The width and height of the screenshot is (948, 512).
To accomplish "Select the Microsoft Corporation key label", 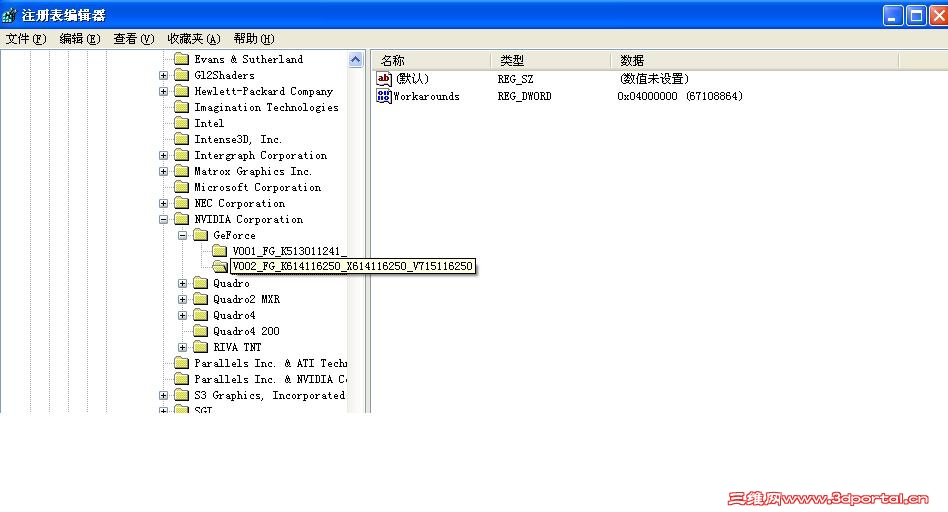I will click(x=258, y=187).
